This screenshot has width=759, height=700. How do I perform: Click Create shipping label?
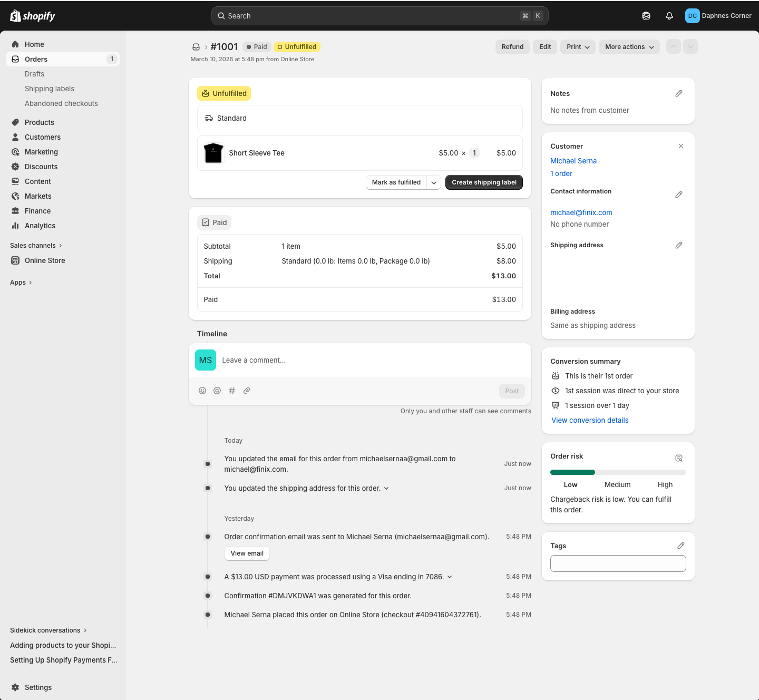(x=483, y=182)
